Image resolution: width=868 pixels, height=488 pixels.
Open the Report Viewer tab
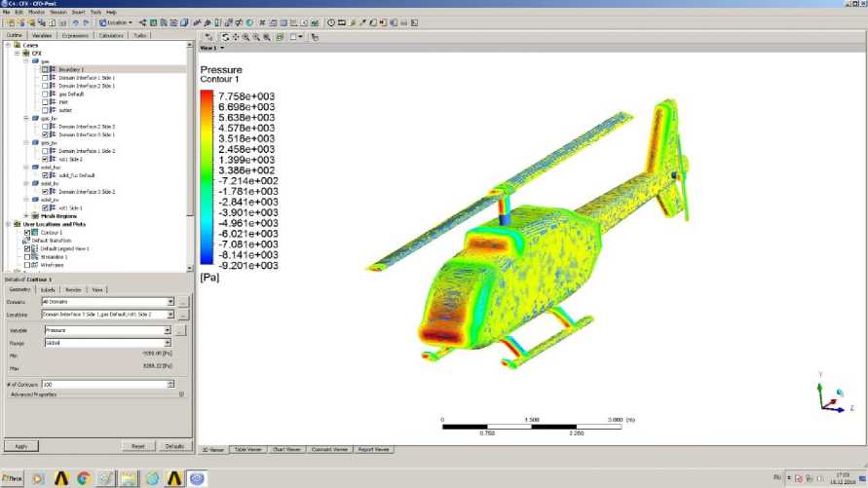[x=374, y=449]
